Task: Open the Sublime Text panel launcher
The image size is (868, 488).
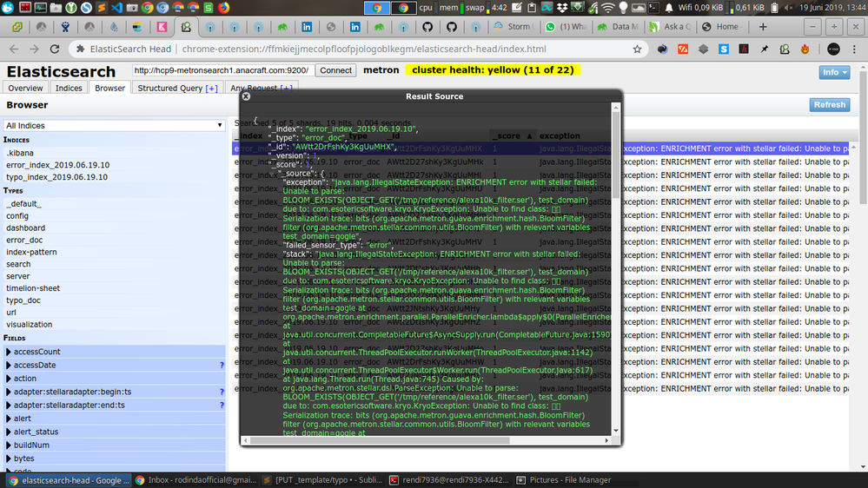Action: (102, 8)
